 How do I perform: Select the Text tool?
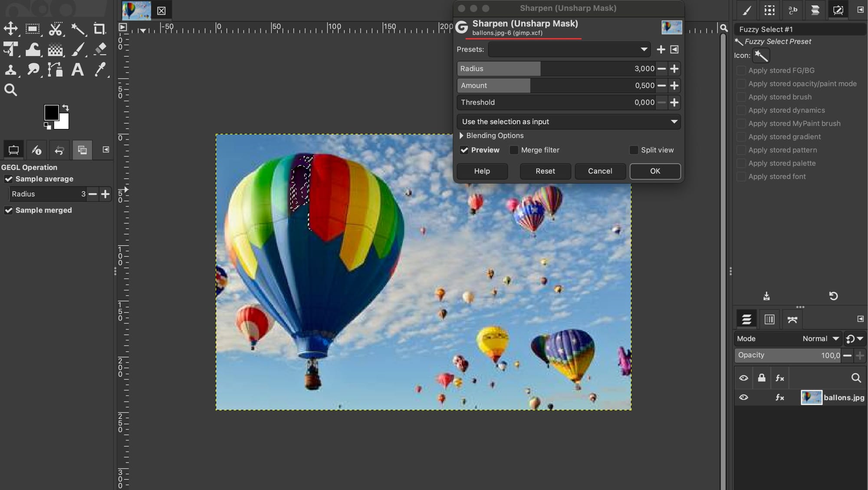77,69
